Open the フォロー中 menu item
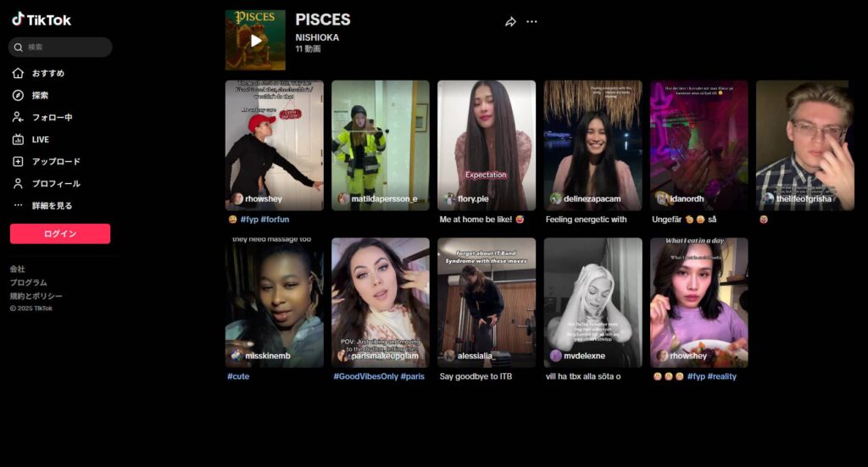 52,117
